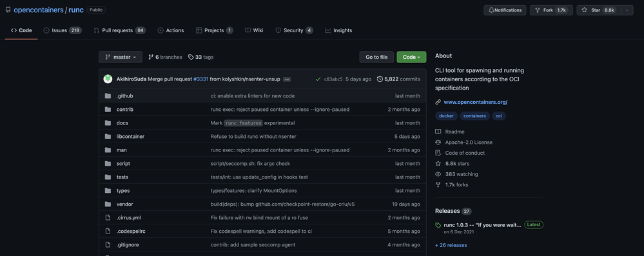This screenshot has width=644, height=256.
Task: Star the runc repository
Action: coord(599,10)
